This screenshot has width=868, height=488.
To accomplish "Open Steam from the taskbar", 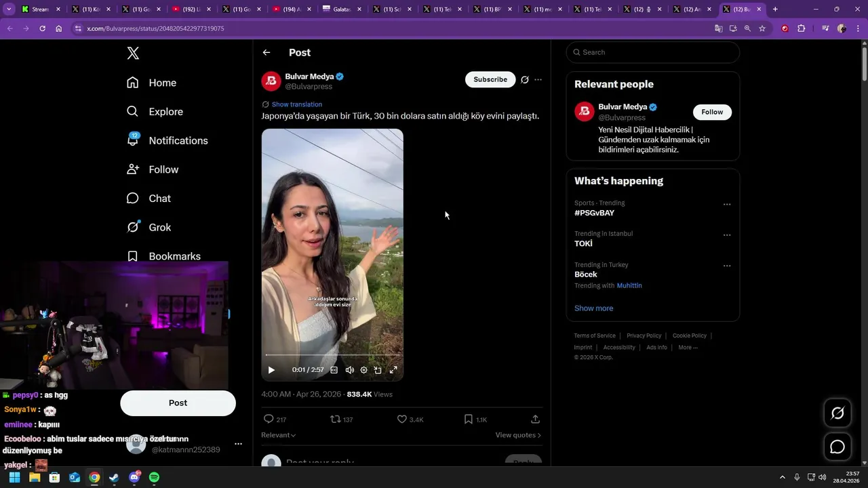I will pos(114,478).
